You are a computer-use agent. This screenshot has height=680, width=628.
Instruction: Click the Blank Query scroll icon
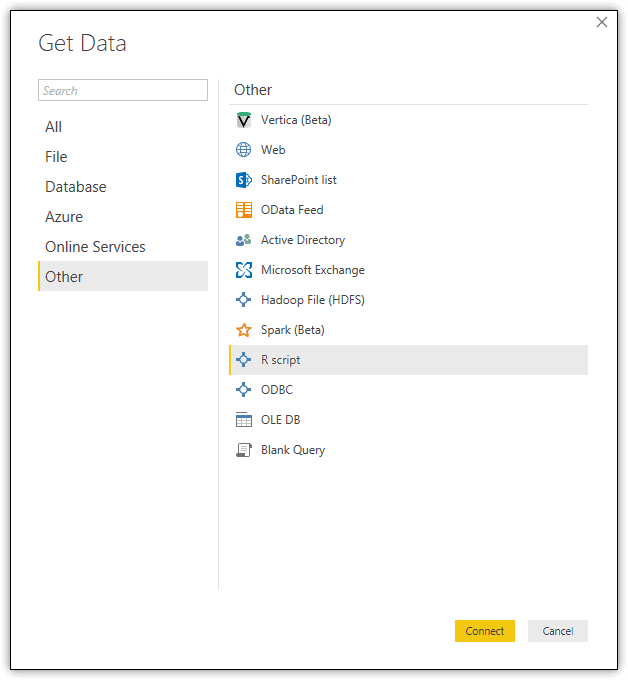[x=243, y=450]
